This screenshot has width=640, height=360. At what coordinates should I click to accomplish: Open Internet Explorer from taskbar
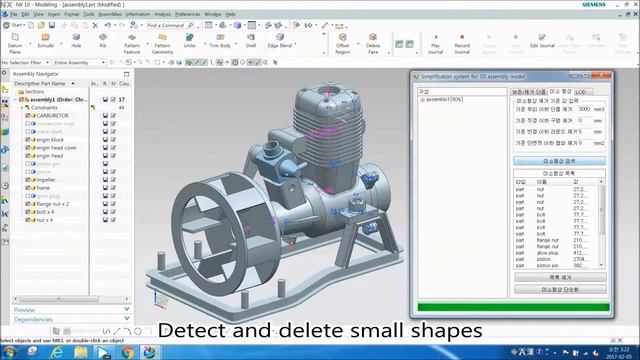click(x=56, y=352)
